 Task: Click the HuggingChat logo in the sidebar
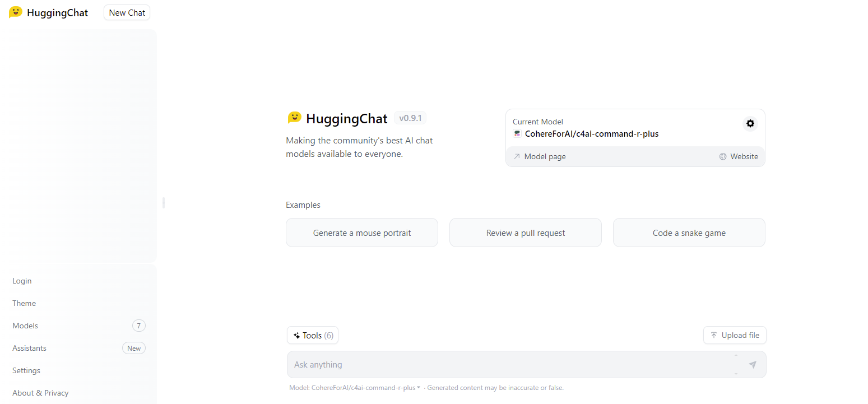coord(16,12)
